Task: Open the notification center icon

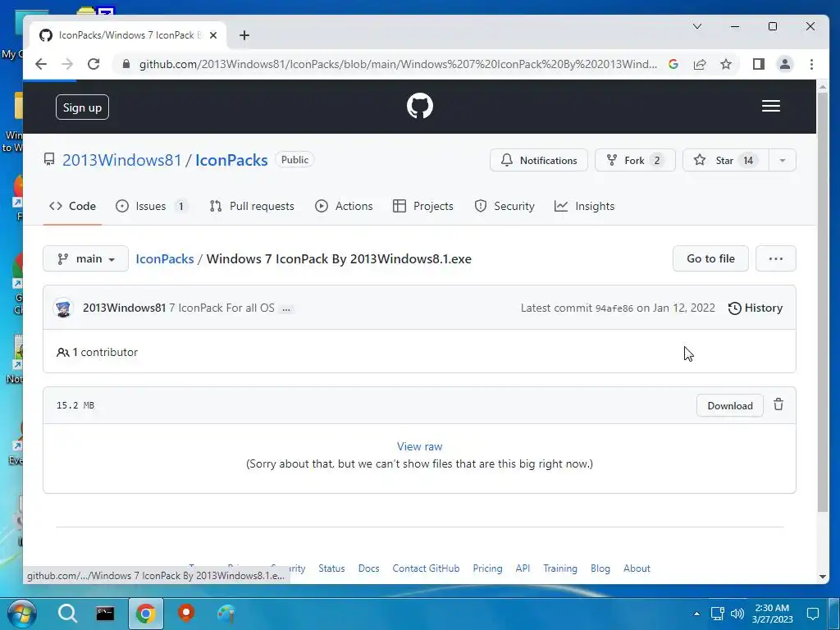Action: click(x=813, y=614)
